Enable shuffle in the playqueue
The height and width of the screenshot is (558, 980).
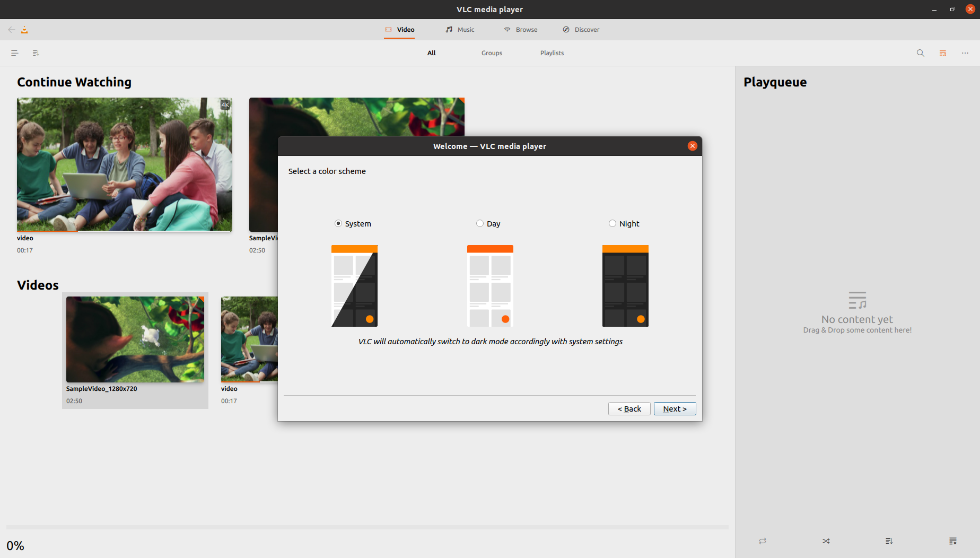[x=826, y=541]
